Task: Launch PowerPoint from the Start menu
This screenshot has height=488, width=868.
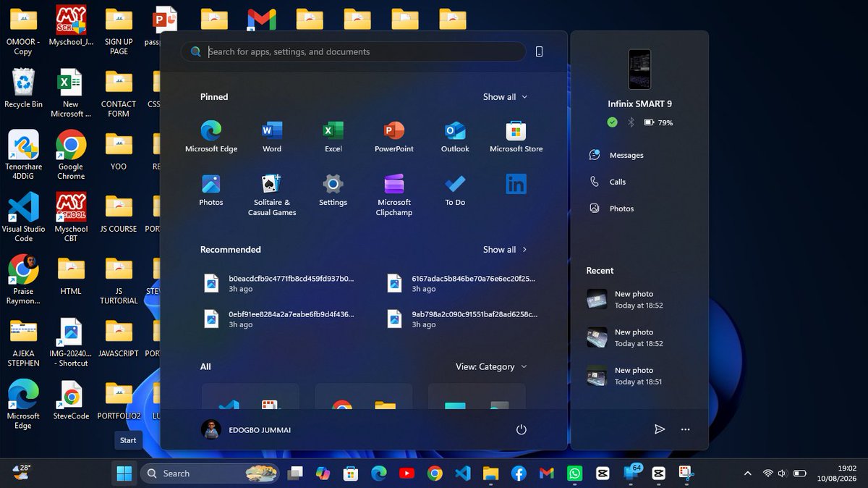Action: [394, 136]
